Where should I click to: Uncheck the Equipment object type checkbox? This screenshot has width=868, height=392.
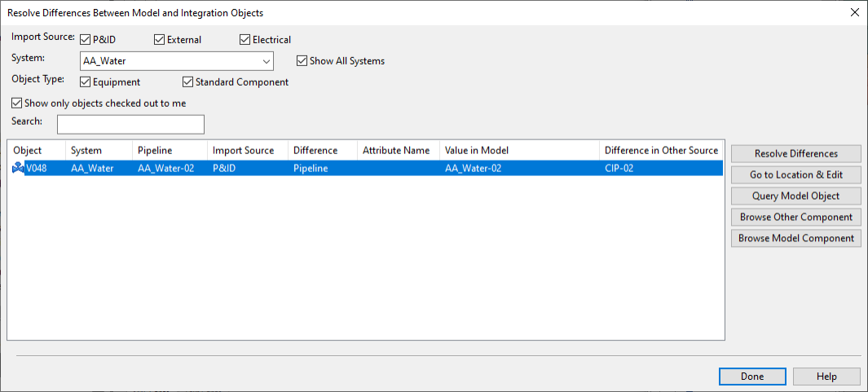click(86, 82)
